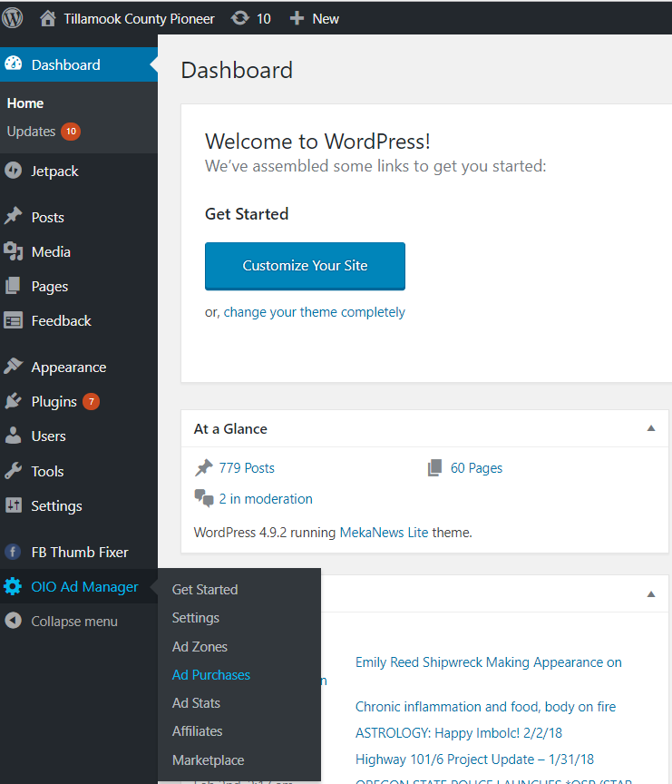Choose Settings in OIO Ad Manager flyout
The width and height of the screenshot is (672, 784).
coord(195,618)
